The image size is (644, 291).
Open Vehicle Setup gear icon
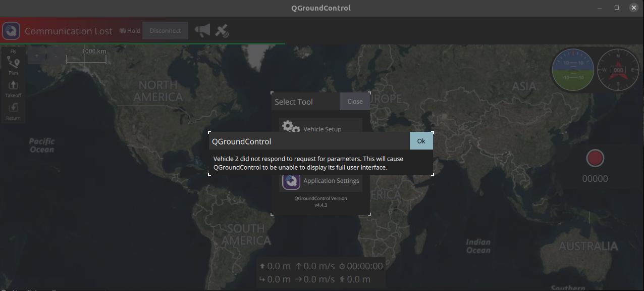291,127
